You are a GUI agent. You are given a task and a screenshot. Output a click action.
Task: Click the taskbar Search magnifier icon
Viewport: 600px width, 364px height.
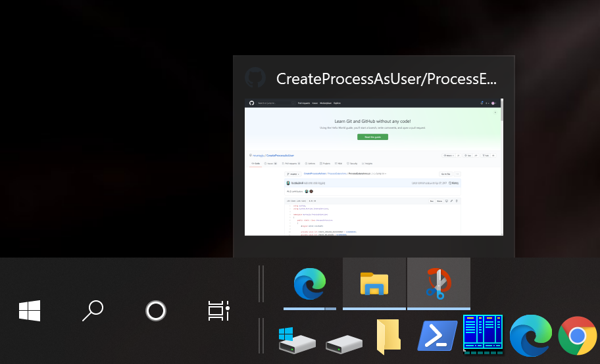pyautogui.click(x=93, y=311)
